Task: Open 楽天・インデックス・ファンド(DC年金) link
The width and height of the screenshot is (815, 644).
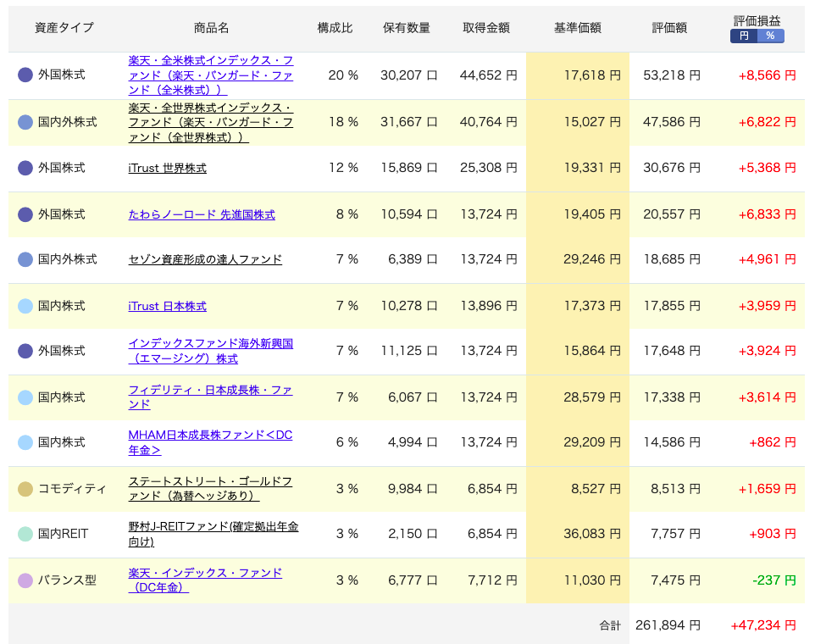Action: pyautogui.click(x=205, y=580)
